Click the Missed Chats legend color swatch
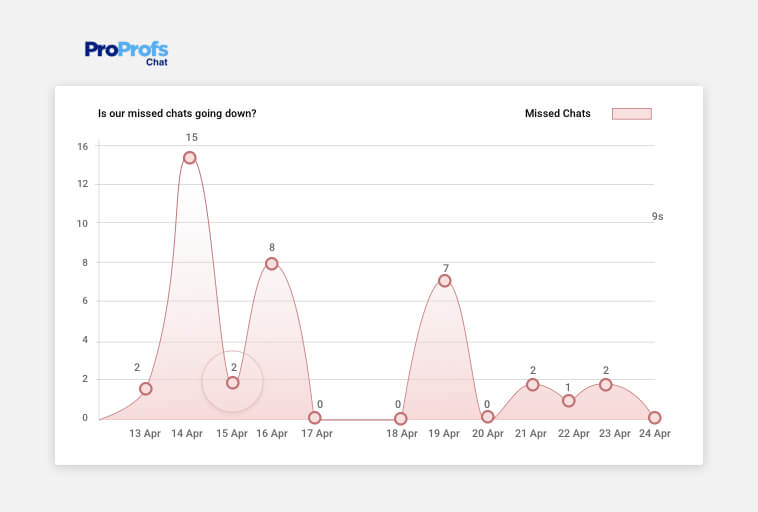 (x=632, y=114)
